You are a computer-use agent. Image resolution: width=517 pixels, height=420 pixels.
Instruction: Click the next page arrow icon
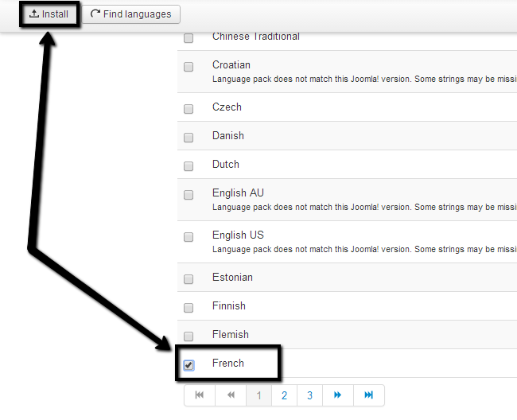(x=338, y=395)
